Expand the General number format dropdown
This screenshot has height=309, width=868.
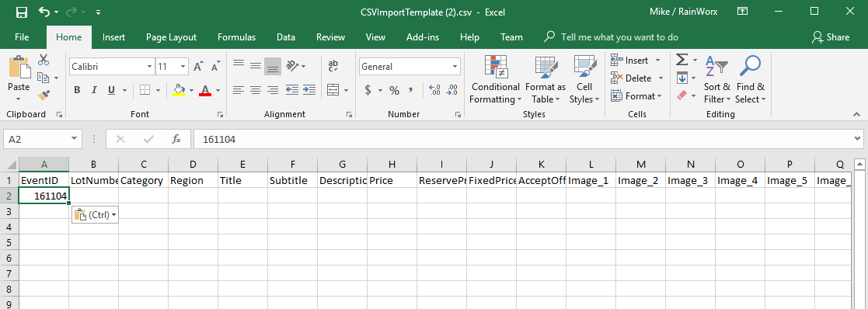(x=455, y=67)
